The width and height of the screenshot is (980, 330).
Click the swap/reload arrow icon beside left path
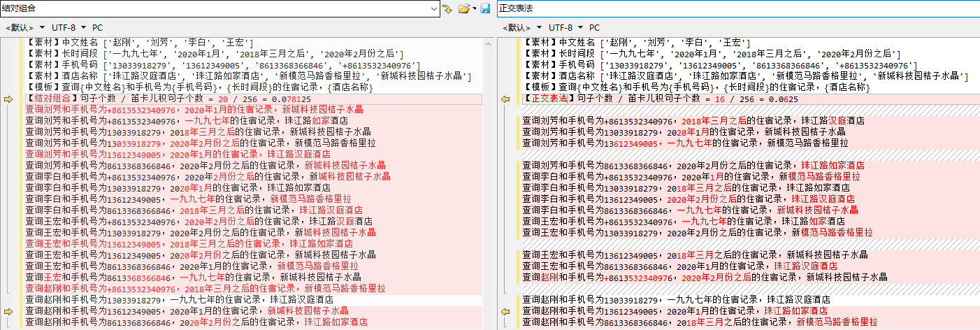447,9
